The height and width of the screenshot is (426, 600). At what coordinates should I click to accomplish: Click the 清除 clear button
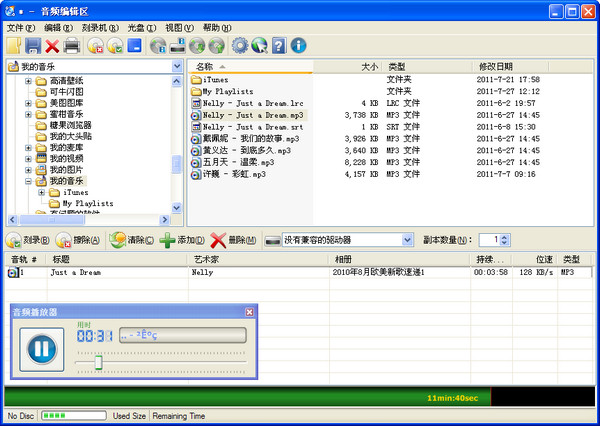click(x=131, y=240)
